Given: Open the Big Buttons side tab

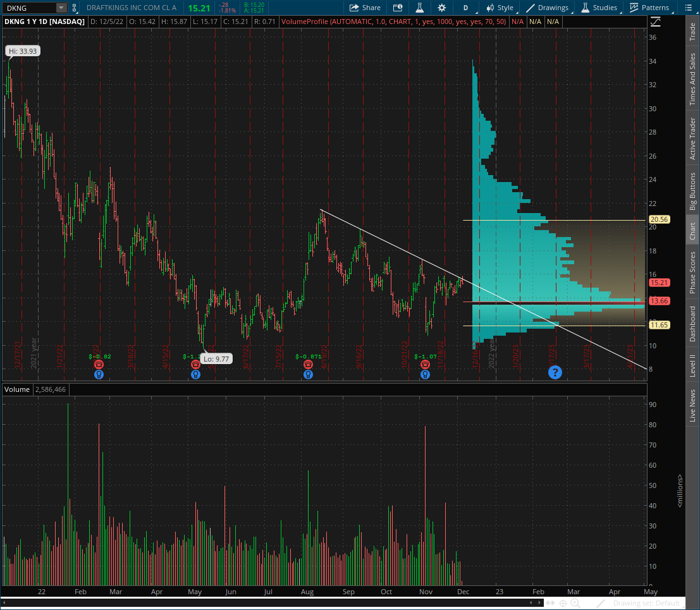Looking at the screenshot, I should click(x=692, y=191).
